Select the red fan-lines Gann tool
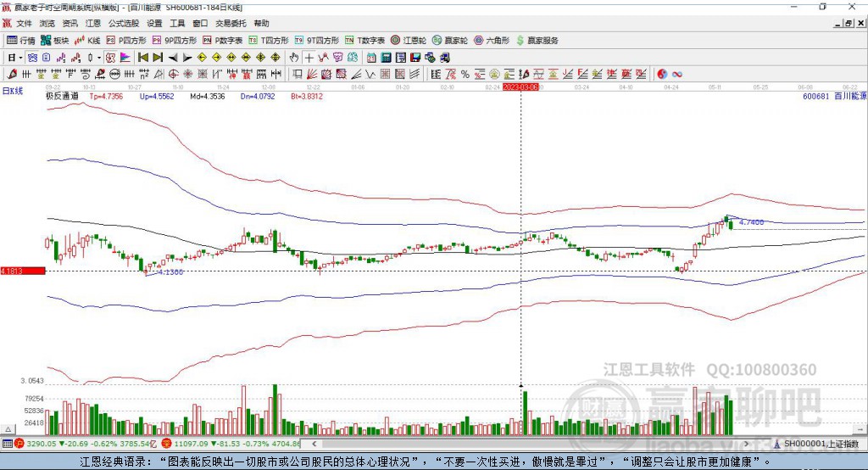Image resolution: width=868 pixels, height=470 pixels. tap(312, 75)
